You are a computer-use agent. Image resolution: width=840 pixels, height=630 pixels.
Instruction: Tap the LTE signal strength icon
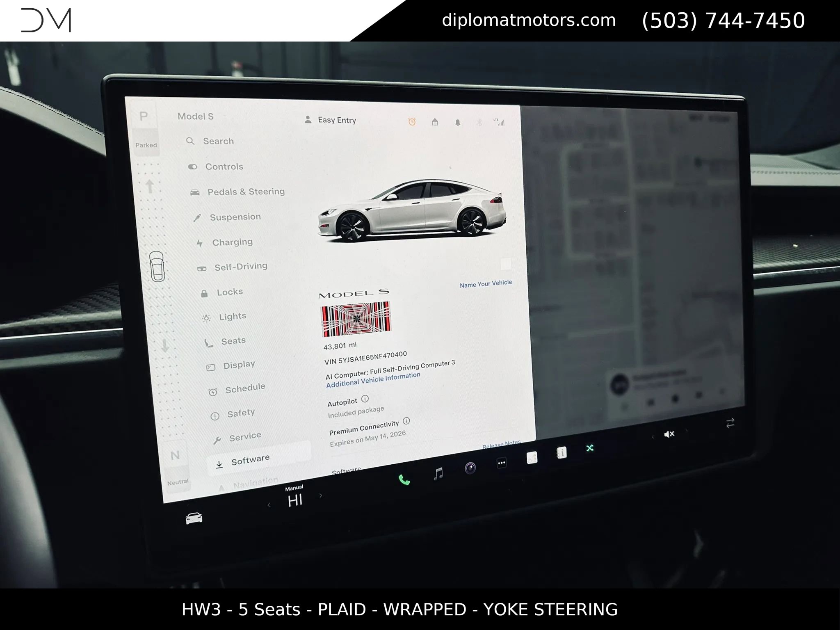click(x=499, y=122)
